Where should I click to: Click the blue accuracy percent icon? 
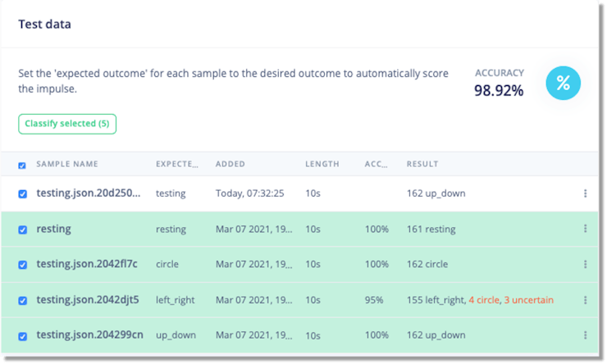click(x=563, y=82)
